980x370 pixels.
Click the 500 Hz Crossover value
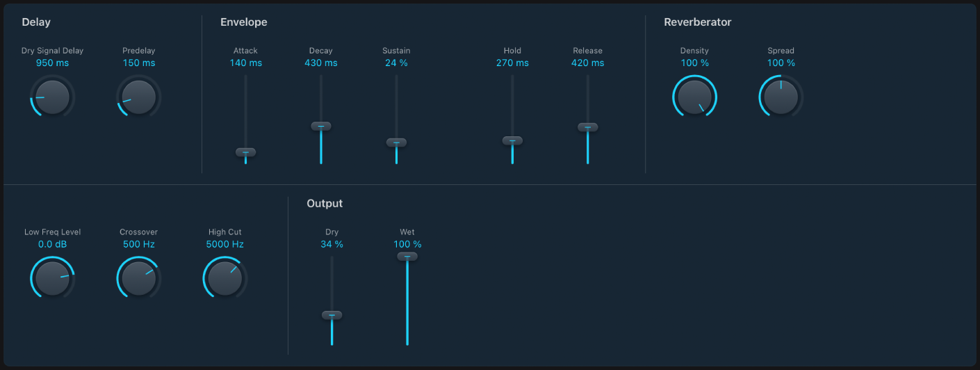click(139, 245)
